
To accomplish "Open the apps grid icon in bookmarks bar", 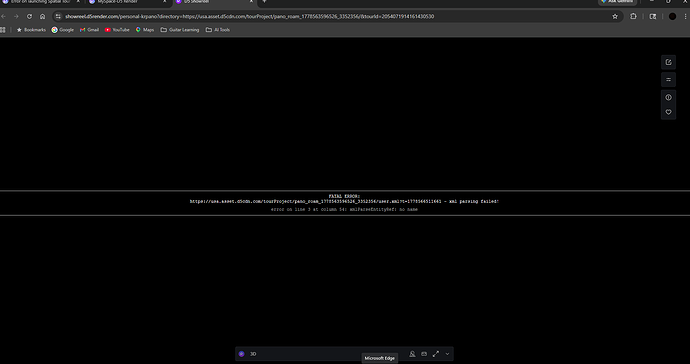I will pyautogui.click(x=3, y=30).
